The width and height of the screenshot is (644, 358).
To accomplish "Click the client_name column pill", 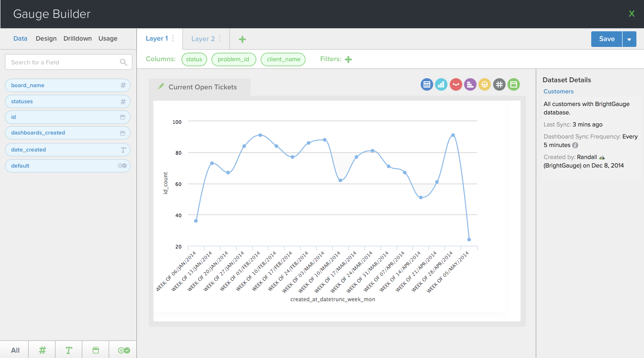I will (283, 59).
